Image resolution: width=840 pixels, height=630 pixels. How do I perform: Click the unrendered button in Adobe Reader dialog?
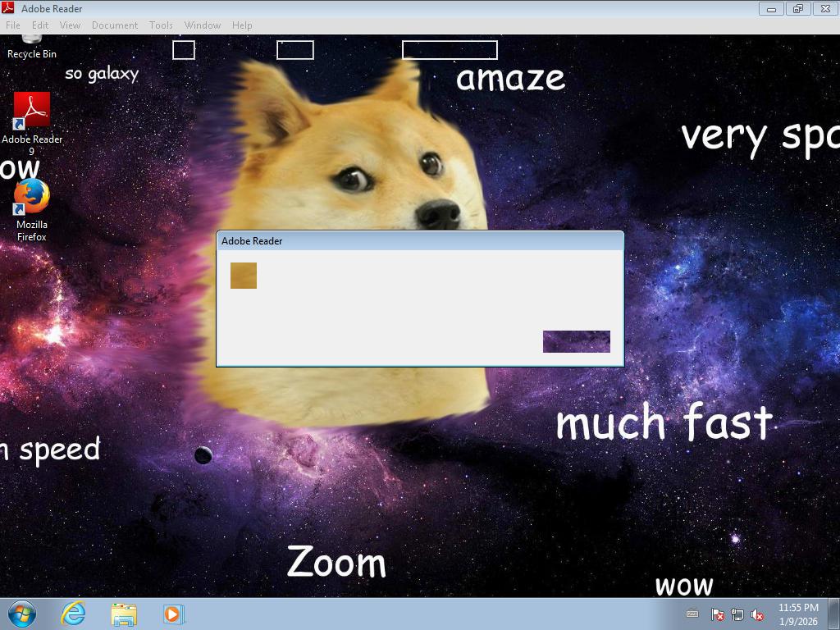click(576, 341)
